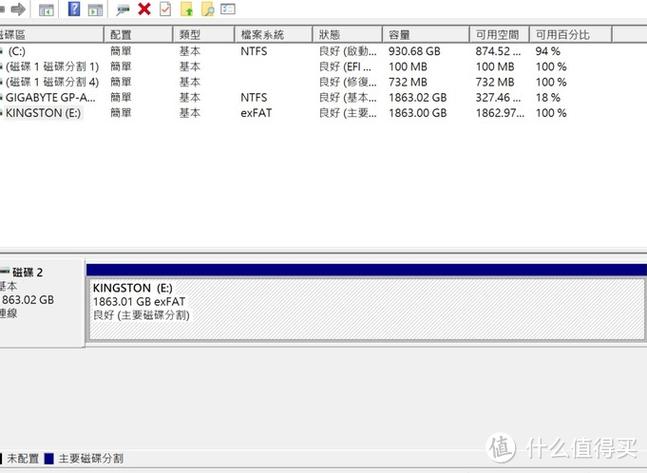Click the properties checkmark page icon

[165, 9]
